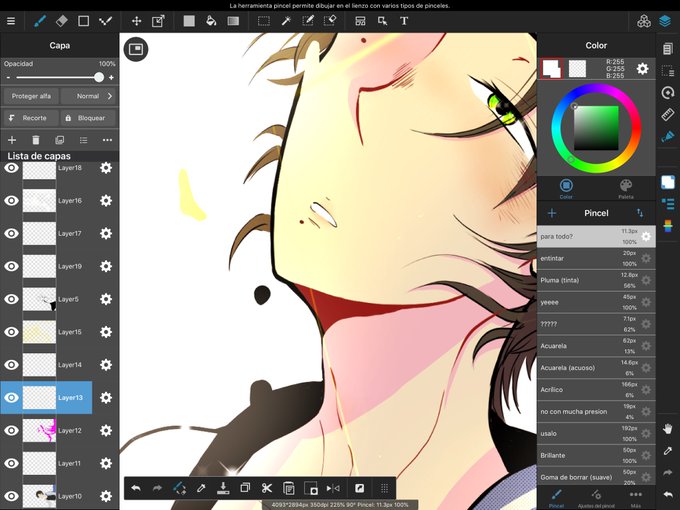The image size is (680, 510).
Task: Select the foreground white color swatch
Action: [551, 68]
